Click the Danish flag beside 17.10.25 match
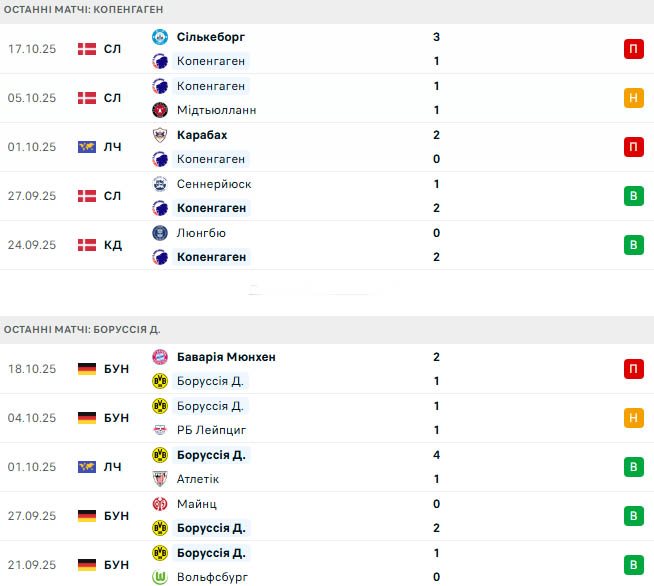The width and height of the screenshot is (654, 586). click(x=87, y=49)
